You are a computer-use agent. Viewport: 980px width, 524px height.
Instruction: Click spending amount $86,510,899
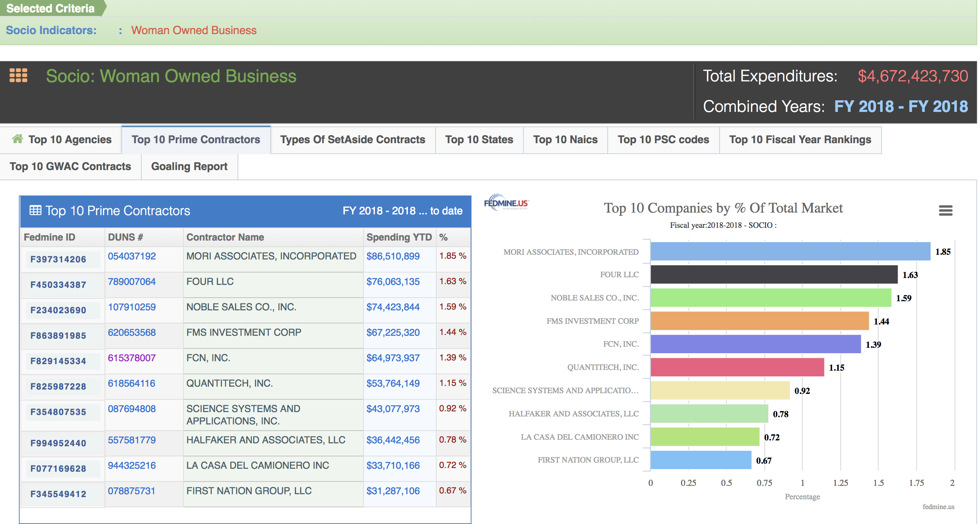393,256
